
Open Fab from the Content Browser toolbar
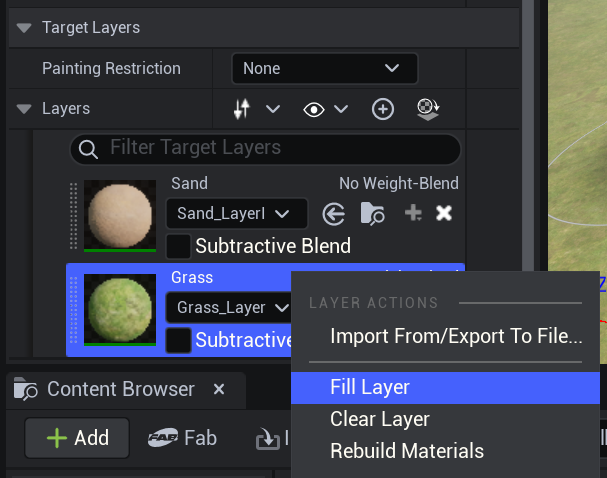click(182, 438)
